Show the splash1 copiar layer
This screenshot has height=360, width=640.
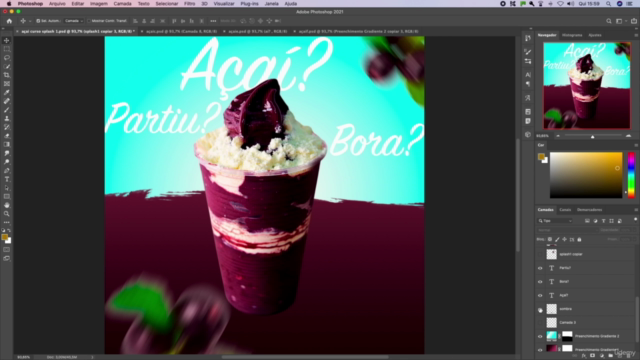click(x=540, y=254)
